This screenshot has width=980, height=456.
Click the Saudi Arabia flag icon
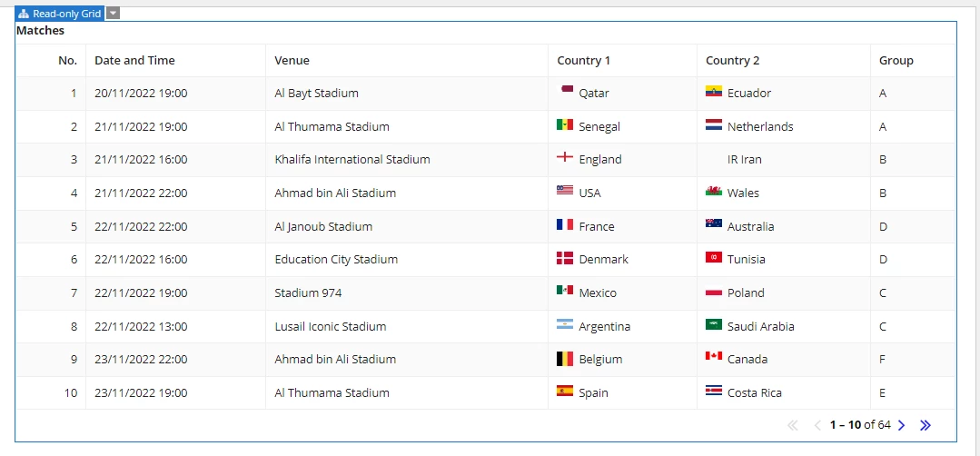(x=713, y=324)
